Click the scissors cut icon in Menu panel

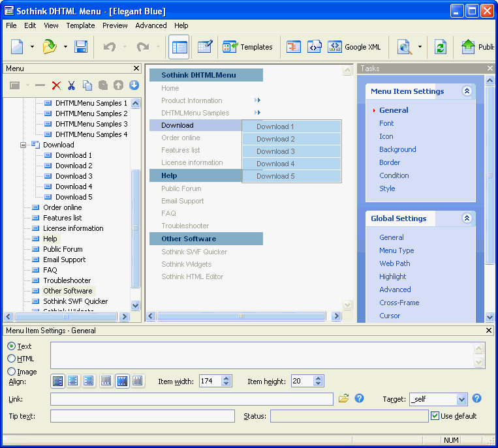[x=72, y=85]
